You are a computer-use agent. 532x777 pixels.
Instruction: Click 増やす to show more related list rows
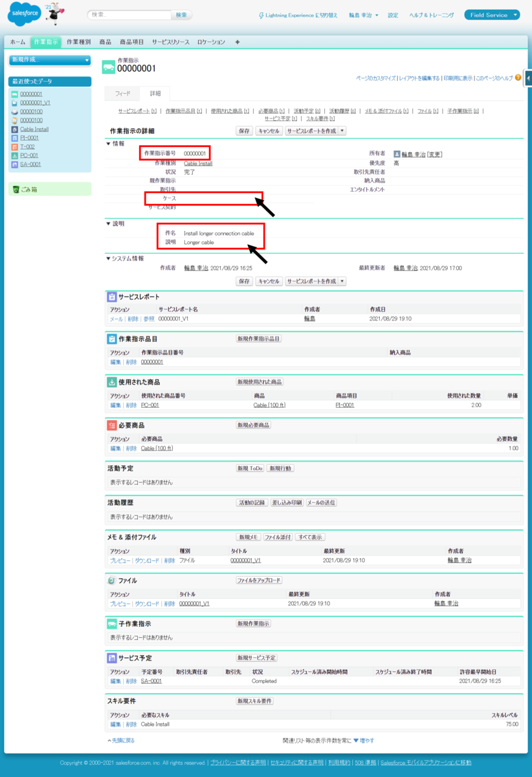click(367, 740)
